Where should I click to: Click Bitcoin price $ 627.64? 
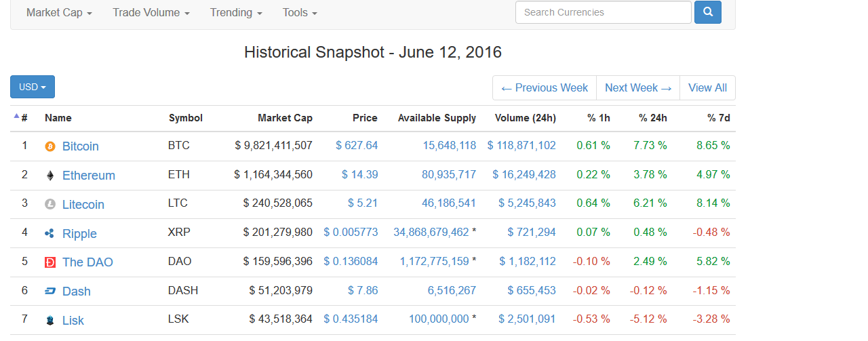(x=357, y=145)
